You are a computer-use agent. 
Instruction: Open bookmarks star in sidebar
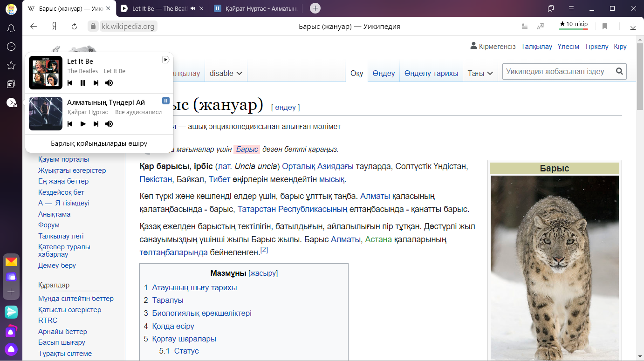(x=11, y=65)
